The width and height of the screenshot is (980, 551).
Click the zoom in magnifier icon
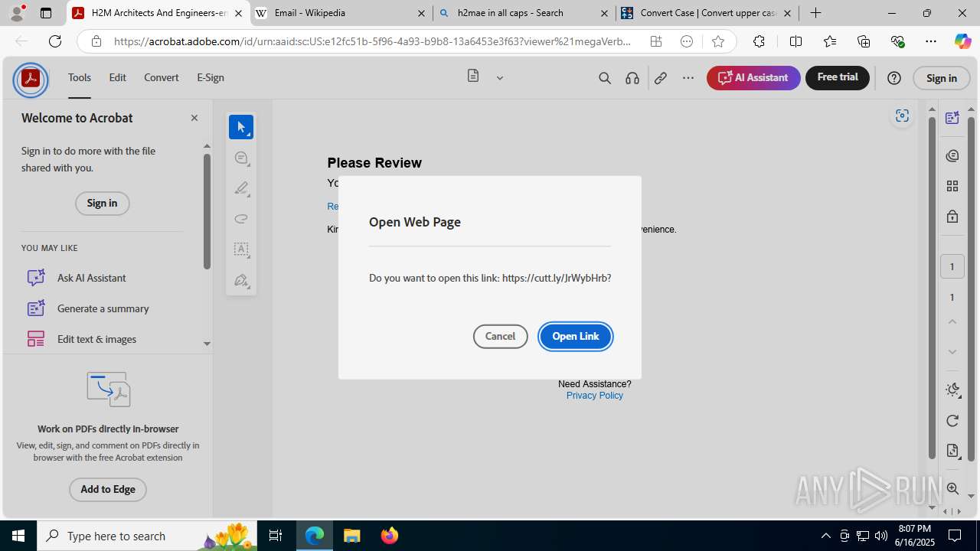952,489
